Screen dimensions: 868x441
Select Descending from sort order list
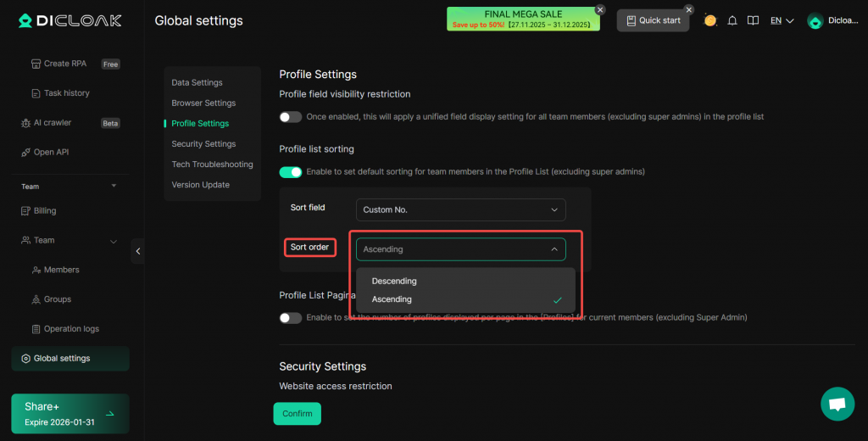[x=394, y=281]
